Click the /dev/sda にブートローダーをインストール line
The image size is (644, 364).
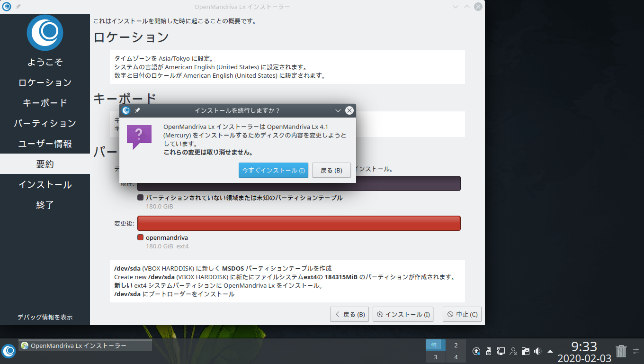pyautogui.click(x=174, y=294)
